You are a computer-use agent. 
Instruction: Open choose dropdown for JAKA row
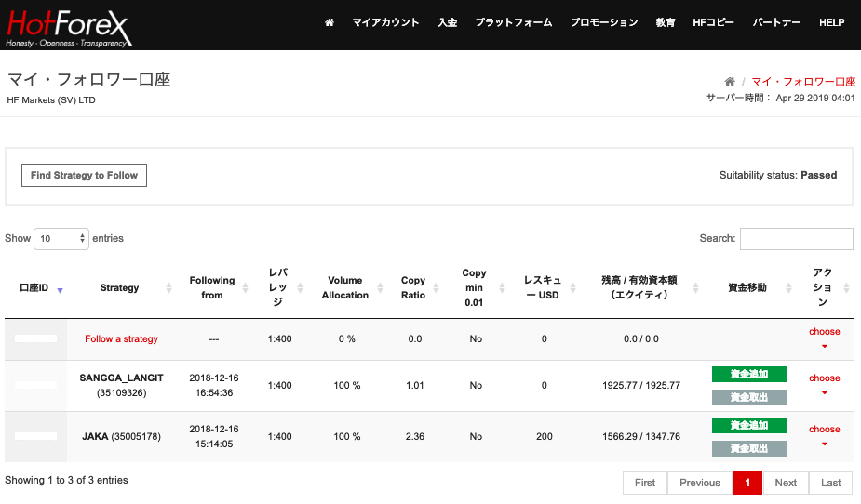point(824,436)
